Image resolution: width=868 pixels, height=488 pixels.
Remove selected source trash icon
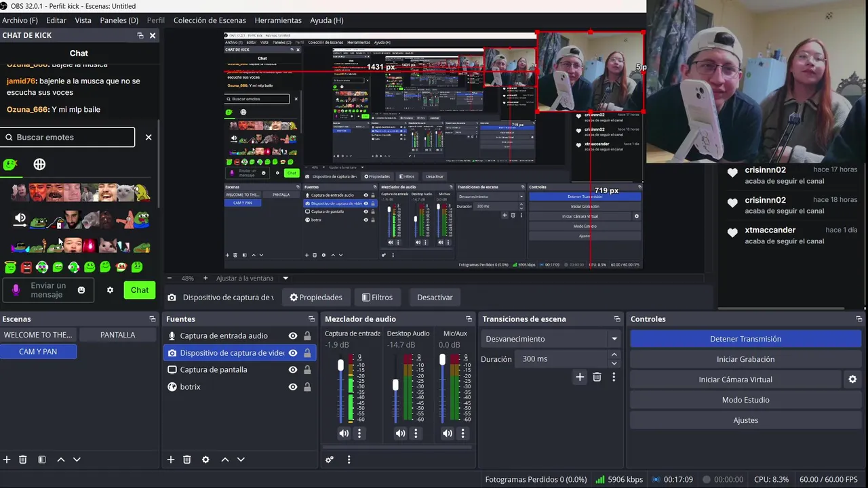[x=187, y=460]
